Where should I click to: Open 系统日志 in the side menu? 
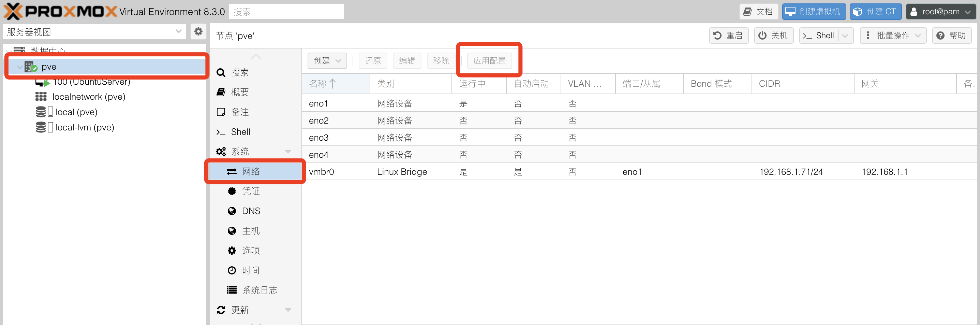[259, 290]
